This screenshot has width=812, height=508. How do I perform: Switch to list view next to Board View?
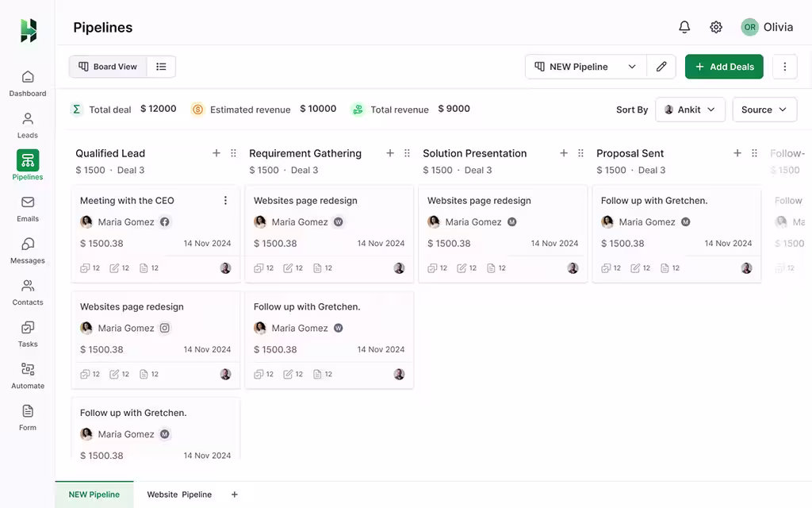pos(161,67)
